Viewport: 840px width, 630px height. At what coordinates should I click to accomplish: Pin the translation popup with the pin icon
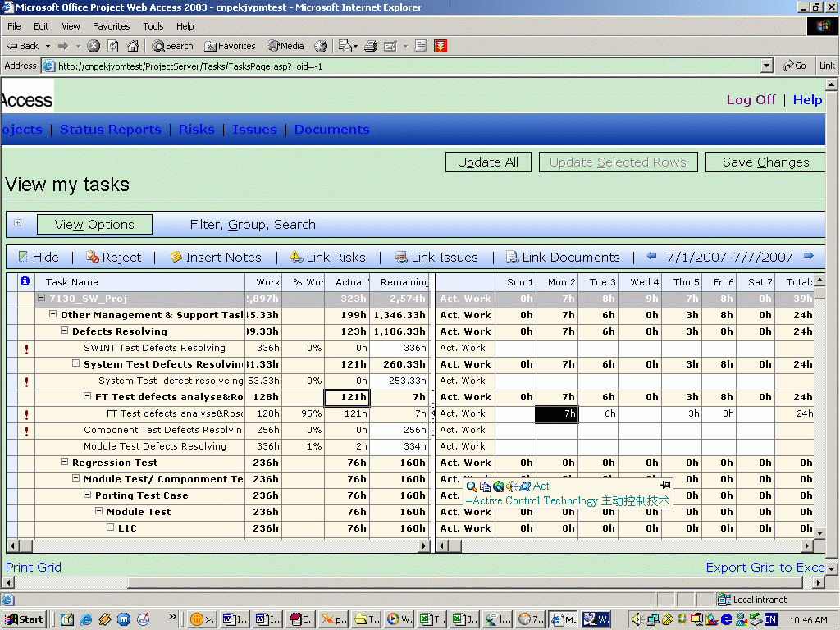(x=665, y=485)
